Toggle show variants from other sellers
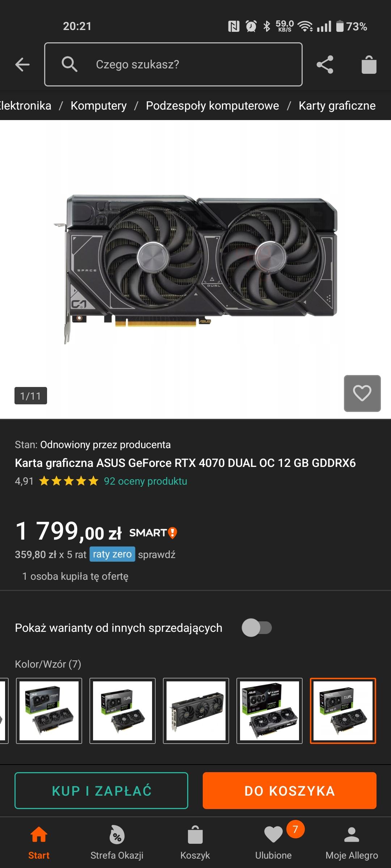The width and height of the screenshot is (391, 868). [257, 627]
